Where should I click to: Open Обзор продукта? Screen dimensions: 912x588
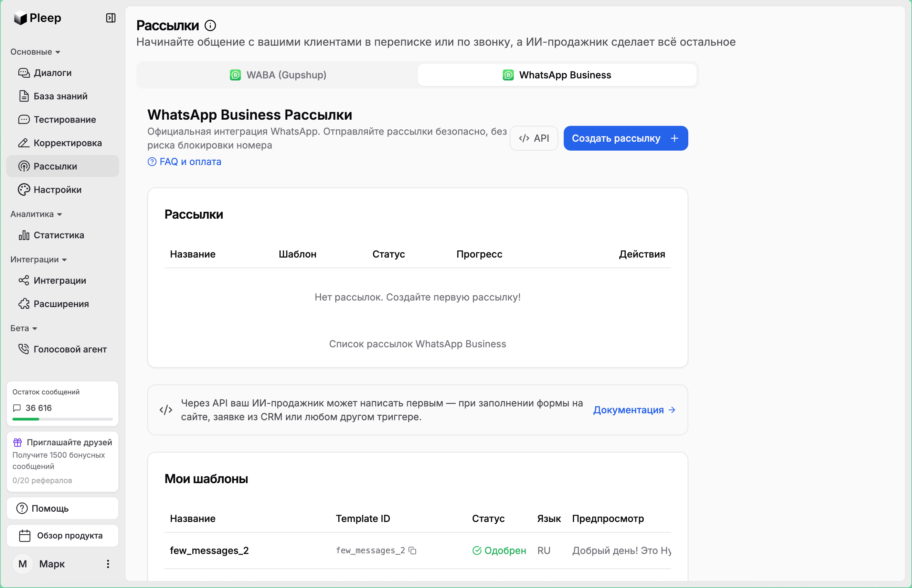[63, 536]
